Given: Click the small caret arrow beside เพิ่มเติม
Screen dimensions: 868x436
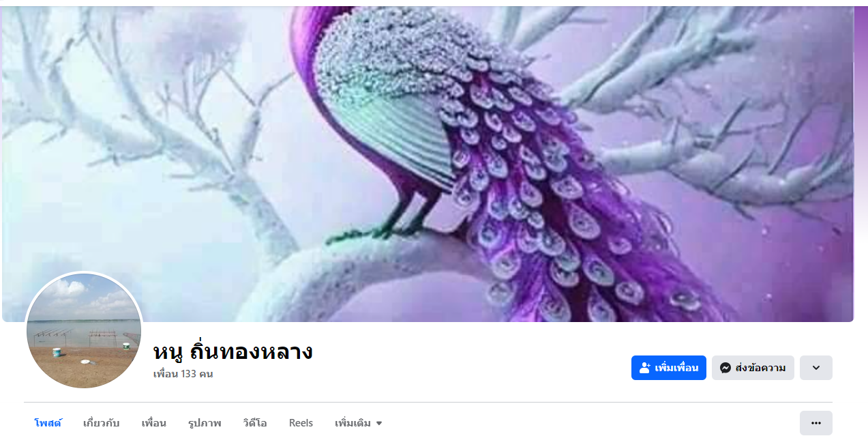Looking at the screenshot, I should coord(379,424).
